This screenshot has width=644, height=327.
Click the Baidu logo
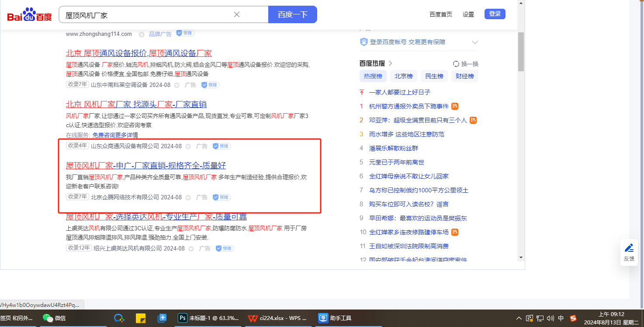click(x=29, y=15)
